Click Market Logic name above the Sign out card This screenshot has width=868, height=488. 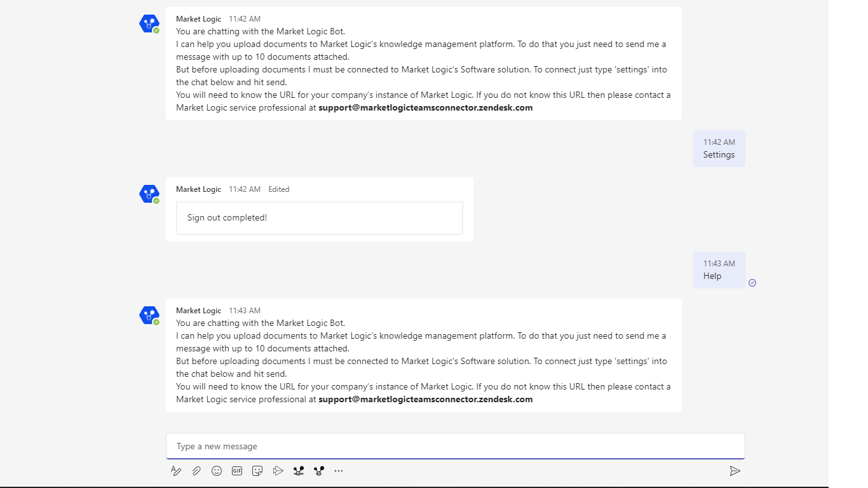point(198,189)
